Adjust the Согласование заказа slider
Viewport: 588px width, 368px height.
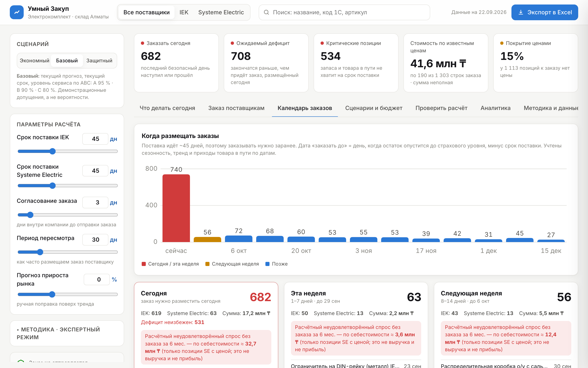pos(68,215)
